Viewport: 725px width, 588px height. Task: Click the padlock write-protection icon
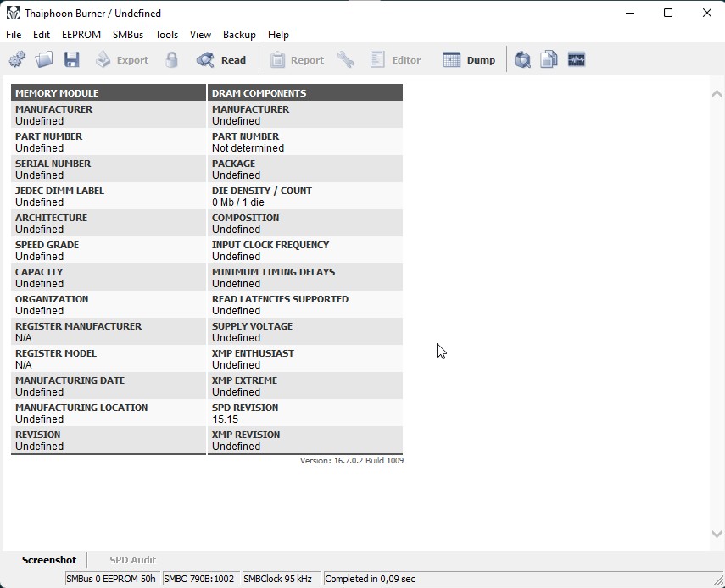pos(171,59)
